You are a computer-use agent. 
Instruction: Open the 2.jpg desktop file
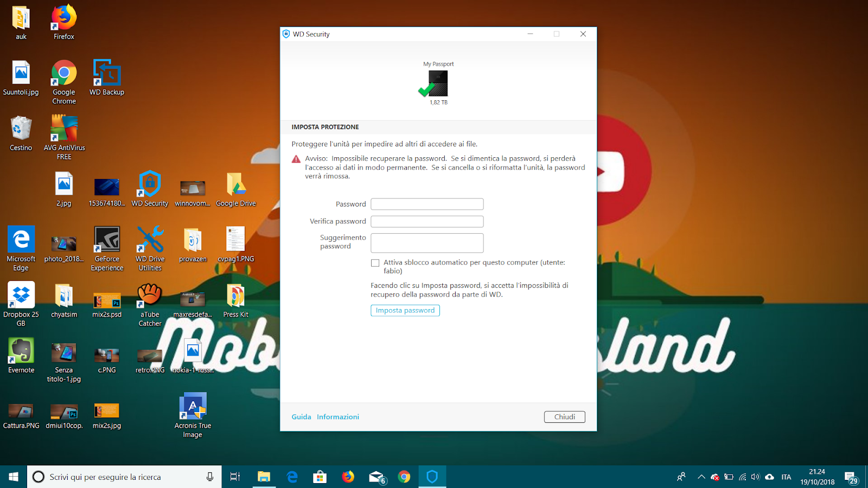click(64, 189)
